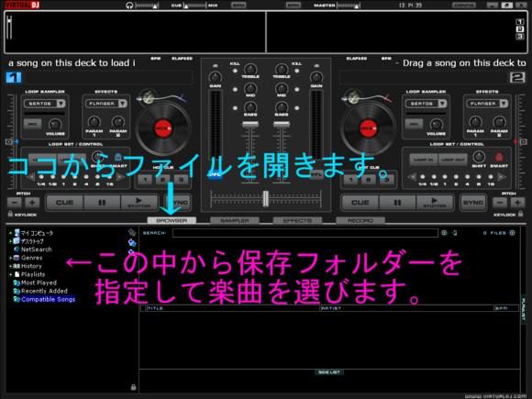Select waveform zoom level 3
This screenshot has height=399, width=532.
pos(520,37)
